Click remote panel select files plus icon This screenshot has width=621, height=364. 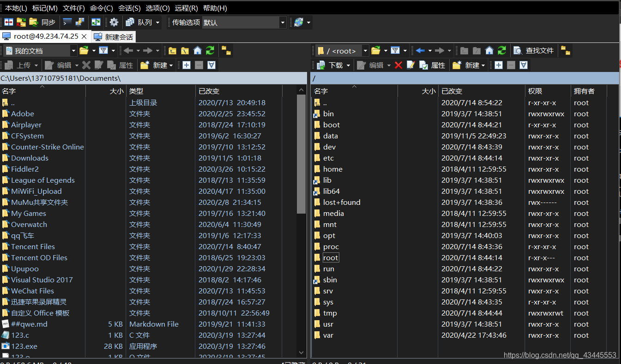pyautogui.click(x=499, y=66)
